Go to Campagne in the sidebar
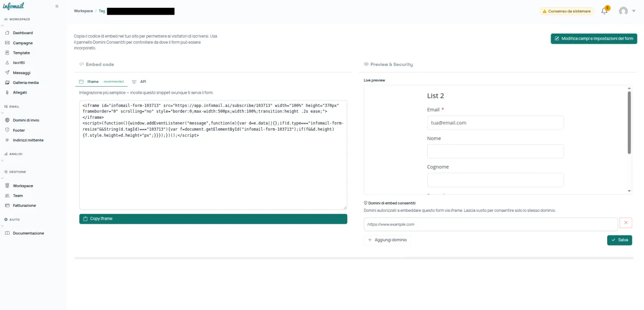The width and height of the screenshot is (644, 310). point(23,43)
